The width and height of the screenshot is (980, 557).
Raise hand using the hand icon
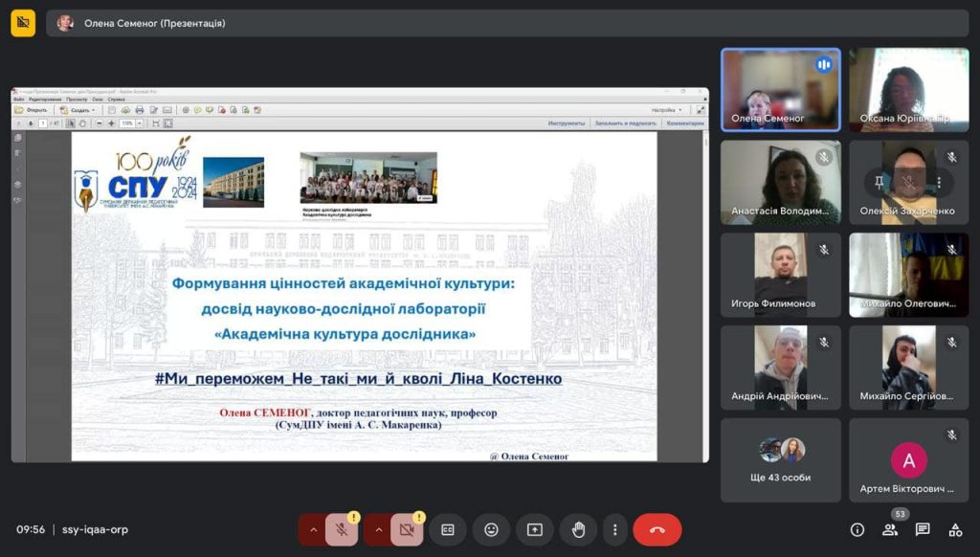(578, 529)
